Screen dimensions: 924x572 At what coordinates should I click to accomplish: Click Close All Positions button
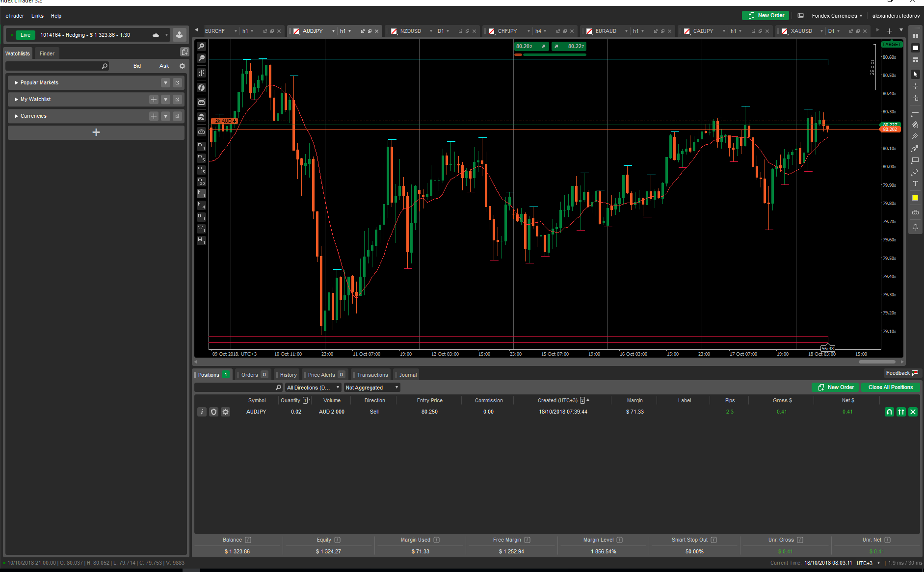[x=890, y=388]
